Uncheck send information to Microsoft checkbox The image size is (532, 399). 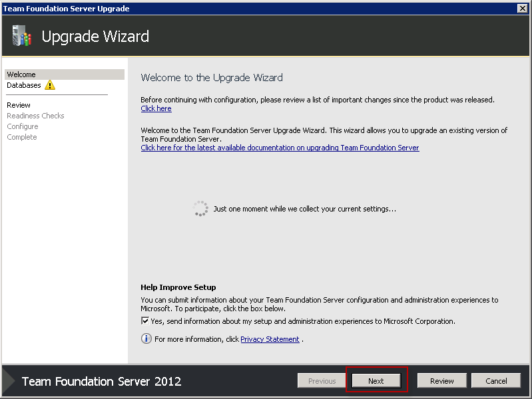145,321
